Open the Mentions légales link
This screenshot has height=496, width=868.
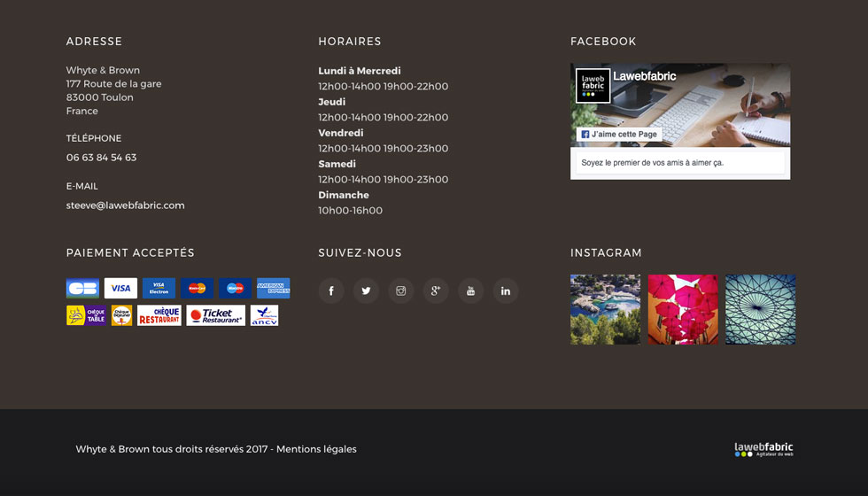(316, 449)
